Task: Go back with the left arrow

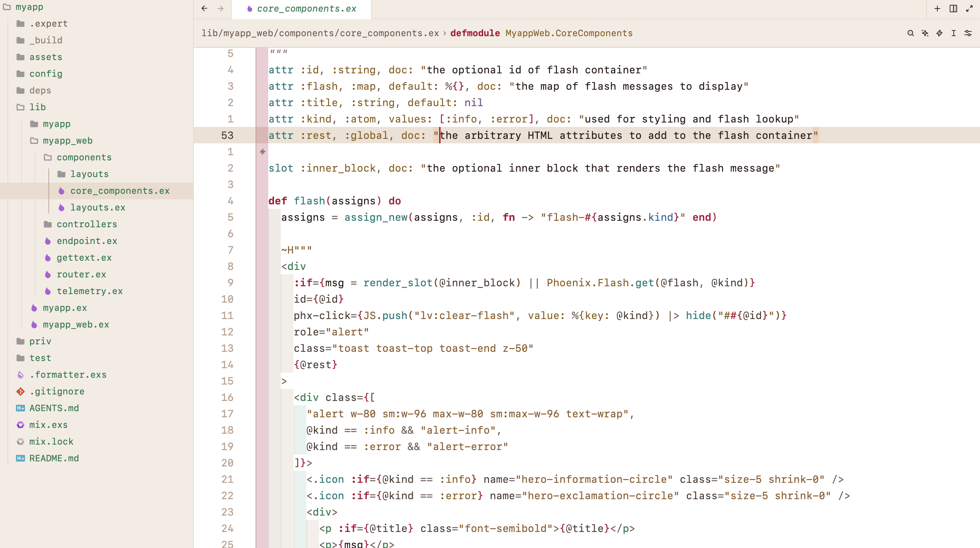Action: point(204,9)
